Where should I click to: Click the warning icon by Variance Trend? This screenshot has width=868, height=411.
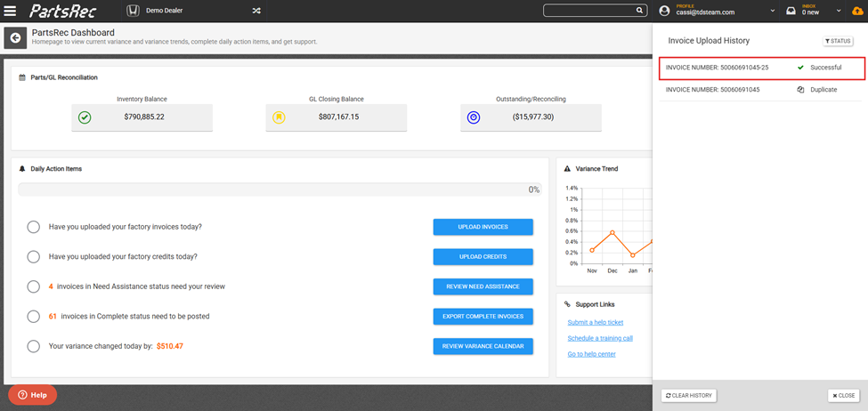tap(567, 169)
